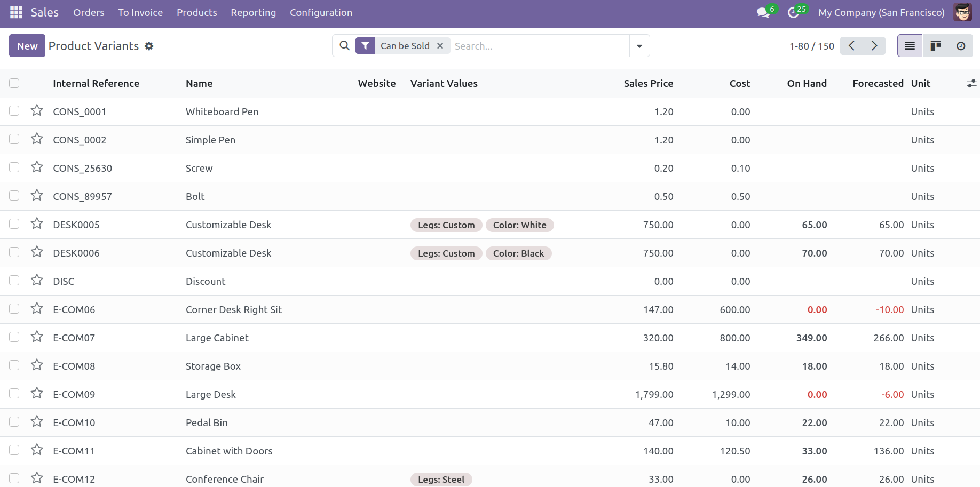
Task: Click the gear icon beside Product Variants
Action: [x=149, y=46]
